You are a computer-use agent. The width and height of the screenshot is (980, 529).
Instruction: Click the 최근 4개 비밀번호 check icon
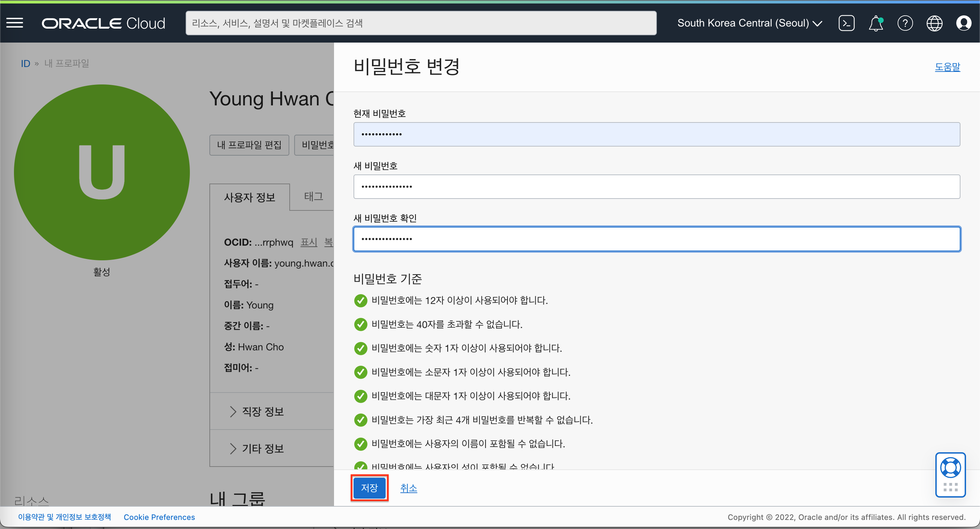(x=360, y=420)
